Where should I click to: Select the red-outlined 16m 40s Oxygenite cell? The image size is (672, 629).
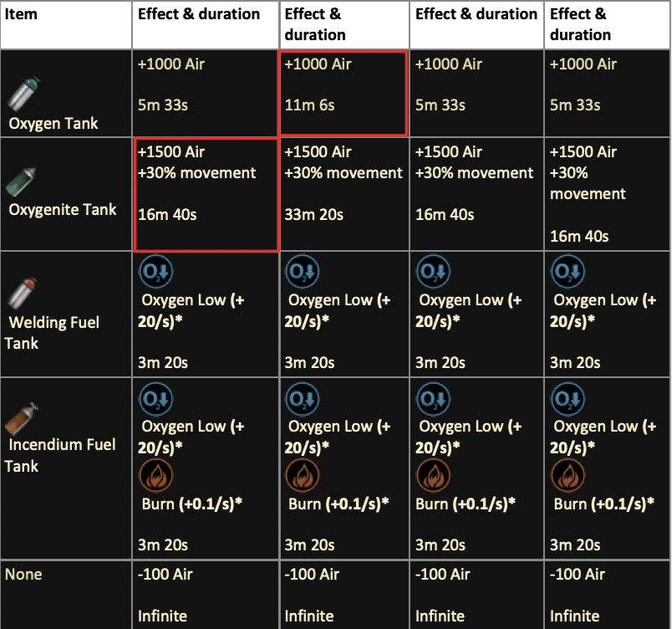(x=206, y=194)
